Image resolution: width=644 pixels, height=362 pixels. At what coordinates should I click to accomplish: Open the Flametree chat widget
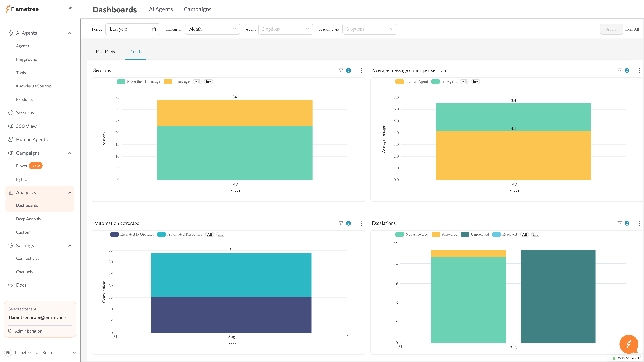[629, 344]
